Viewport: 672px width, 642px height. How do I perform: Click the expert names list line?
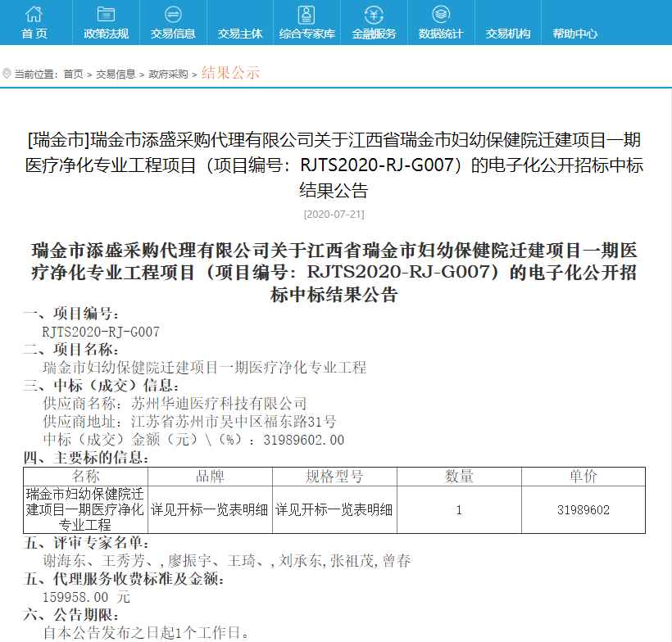227,561
